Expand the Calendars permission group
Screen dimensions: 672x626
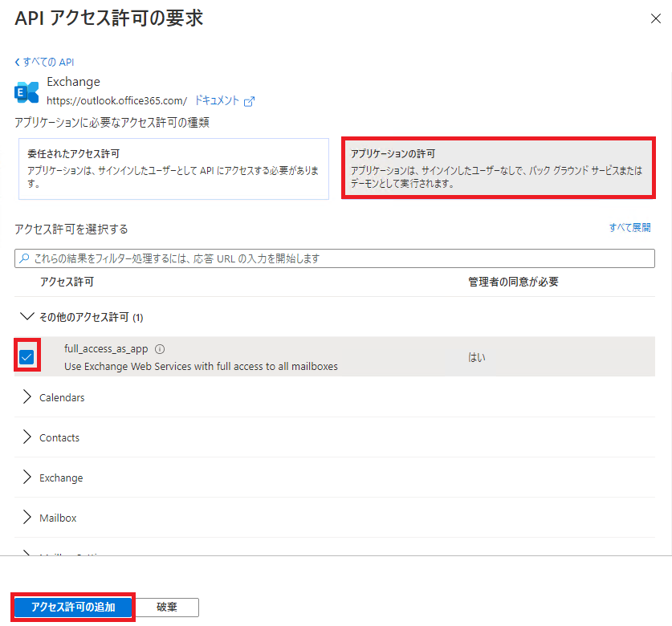click(27, 397)
